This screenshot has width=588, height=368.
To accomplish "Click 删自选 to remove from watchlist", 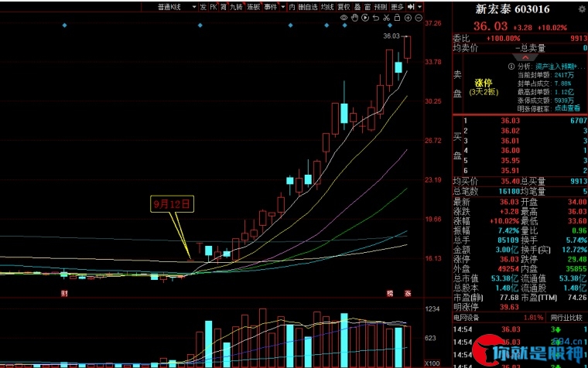I will [x=308, y=7].
